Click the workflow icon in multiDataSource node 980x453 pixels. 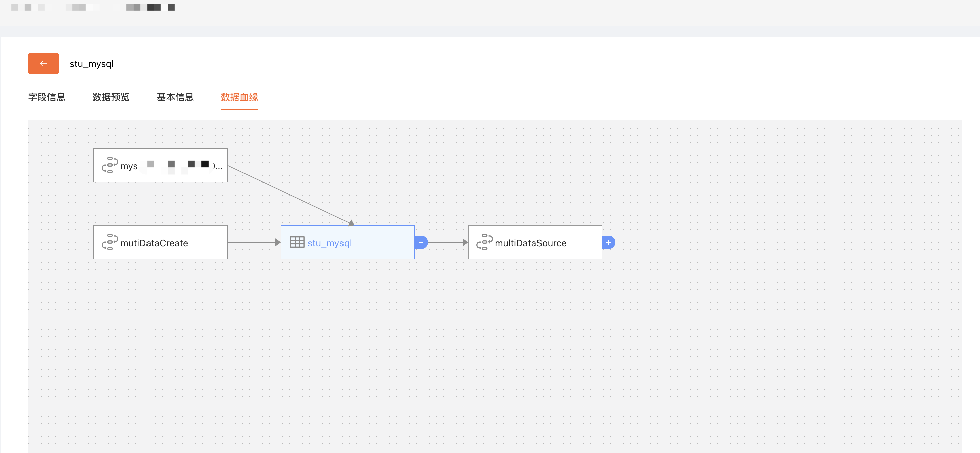pyautogui.click(x=484, y=242)
